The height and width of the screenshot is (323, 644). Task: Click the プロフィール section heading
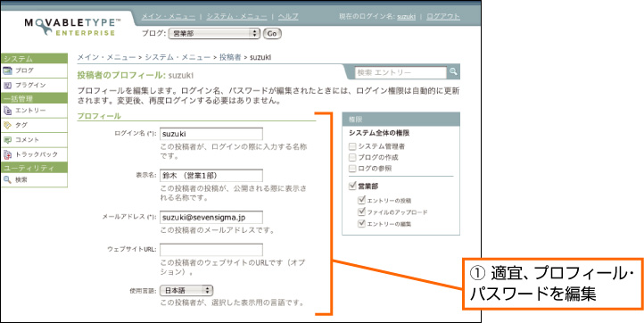point(99,116)
